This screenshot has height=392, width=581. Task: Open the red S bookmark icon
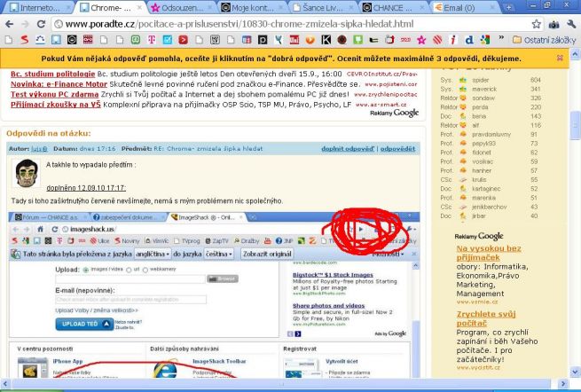[x=25, y=40]
